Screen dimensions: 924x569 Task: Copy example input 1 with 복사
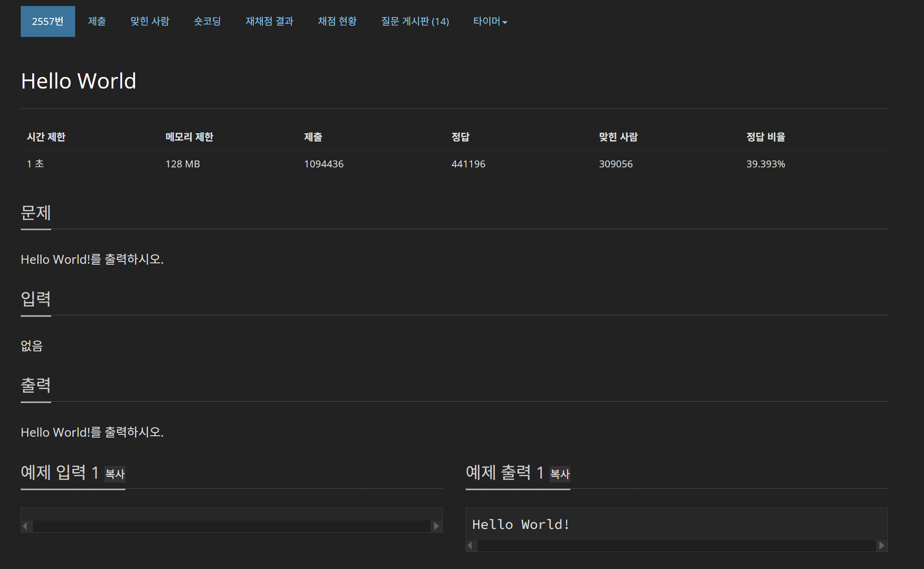point(115,474)
